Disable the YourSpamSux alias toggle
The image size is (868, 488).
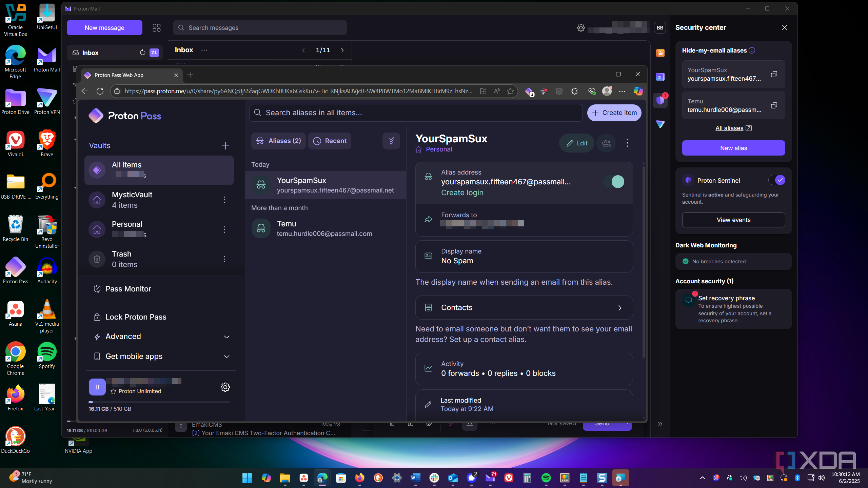[x=614, y=182]
